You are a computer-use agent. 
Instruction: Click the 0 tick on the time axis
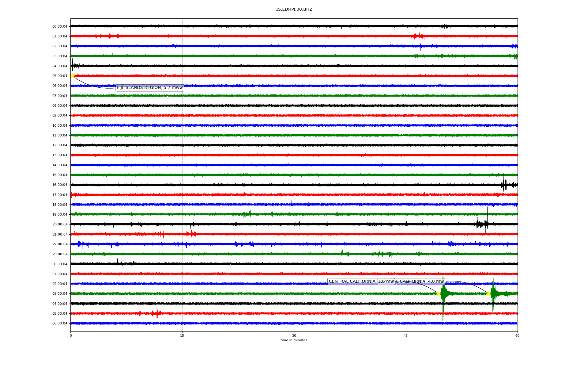click(x=71, y=335)
